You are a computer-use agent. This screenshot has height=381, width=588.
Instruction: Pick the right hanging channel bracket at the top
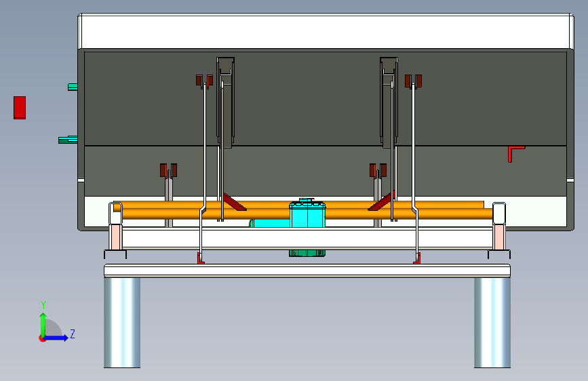[389, 102]
